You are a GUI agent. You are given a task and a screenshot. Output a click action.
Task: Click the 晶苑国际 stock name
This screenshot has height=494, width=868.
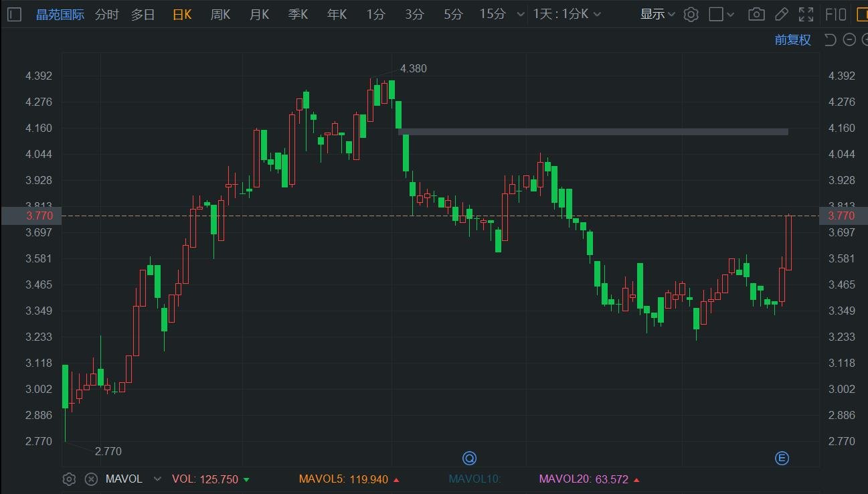click(60, 14)
